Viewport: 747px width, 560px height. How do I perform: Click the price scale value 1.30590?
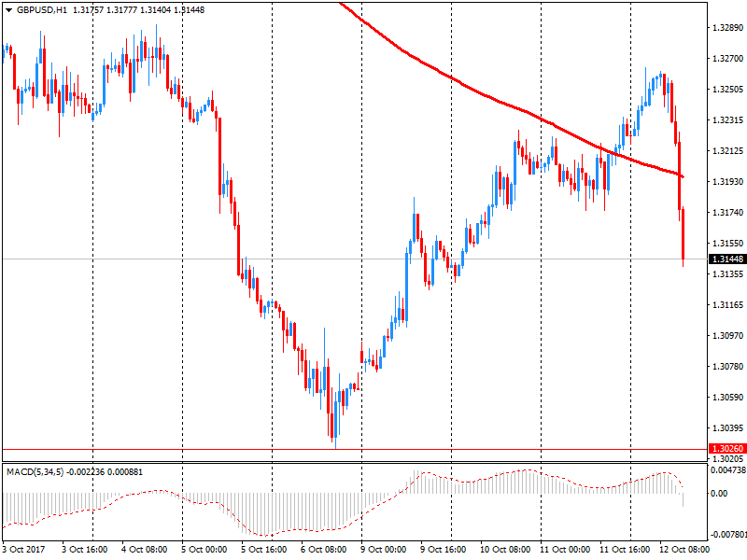pos(727,398)
